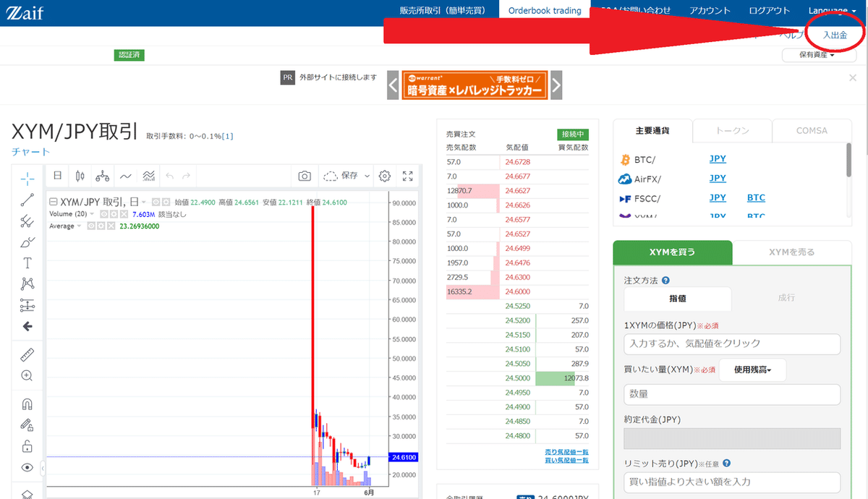
Task: Toggle lock all drawing tools padlock
Action: tap(27, 445)
